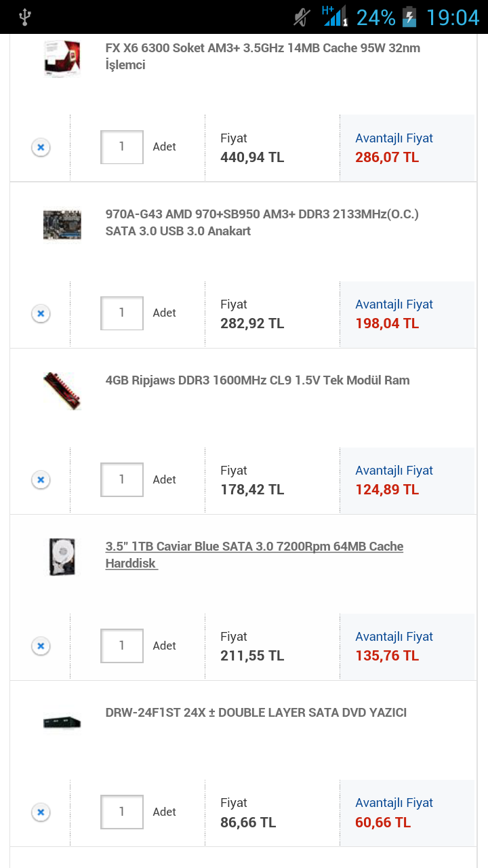Tap the battery icon in status bar
The width and height of the screenshot is (488, 868).
pyautogui.click(x=409, y=17)
